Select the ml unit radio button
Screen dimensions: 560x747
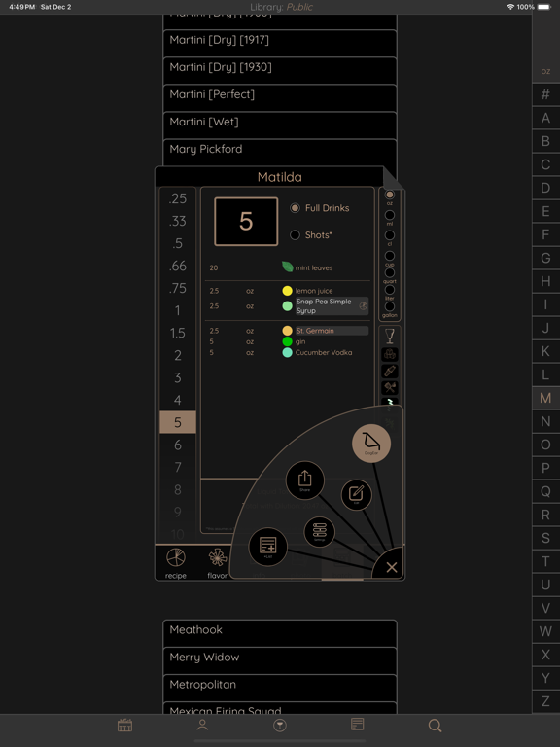pos(390,215)
